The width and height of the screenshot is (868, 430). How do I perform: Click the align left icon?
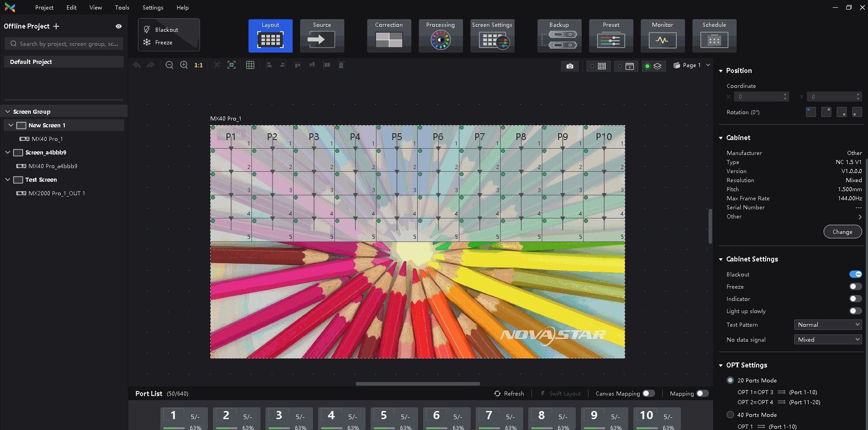269,65
